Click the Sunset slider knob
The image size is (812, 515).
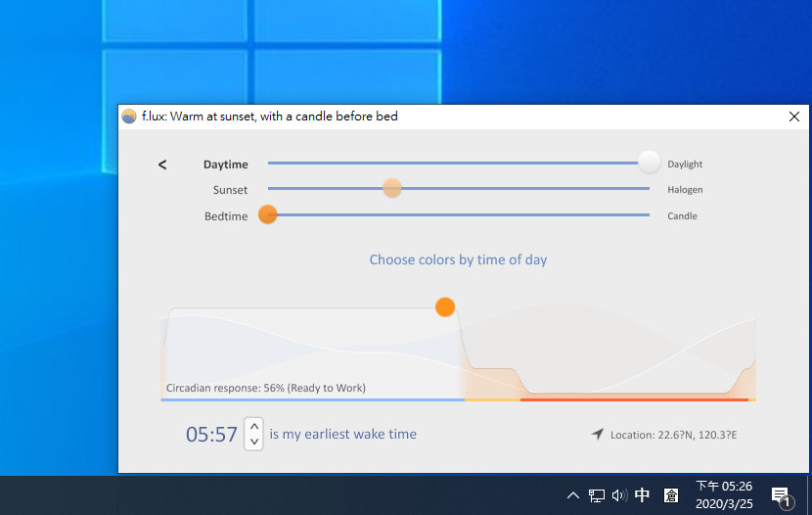click(x=392, y=188)
